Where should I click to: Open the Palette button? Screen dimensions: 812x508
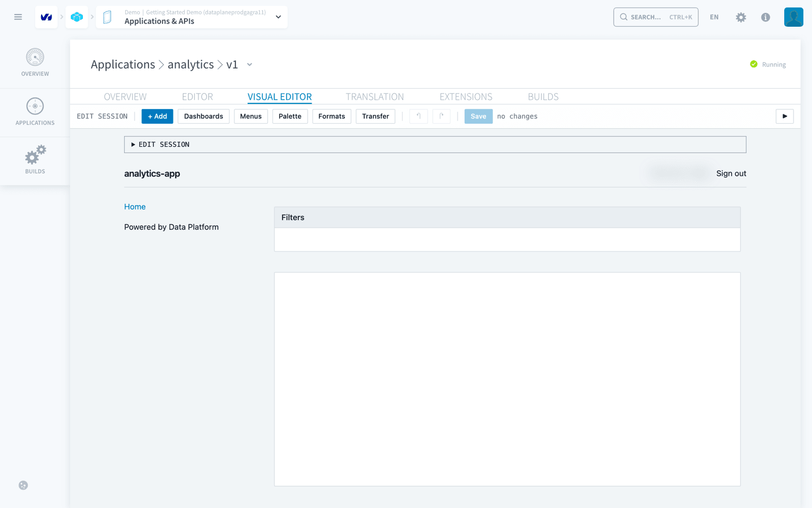point(290,116)
